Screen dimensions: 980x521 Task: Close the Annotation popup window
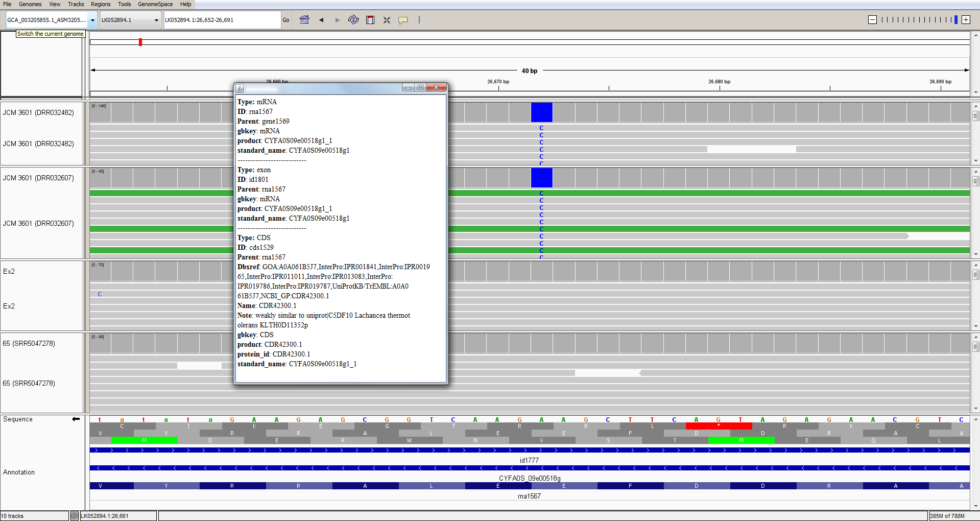click(437, 88)
